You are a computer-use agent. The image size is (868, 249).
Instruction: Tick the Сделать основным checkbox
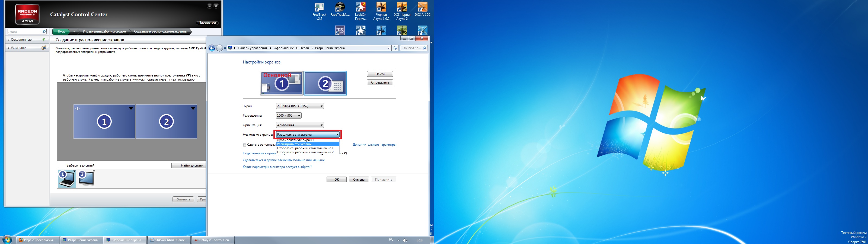245,145
